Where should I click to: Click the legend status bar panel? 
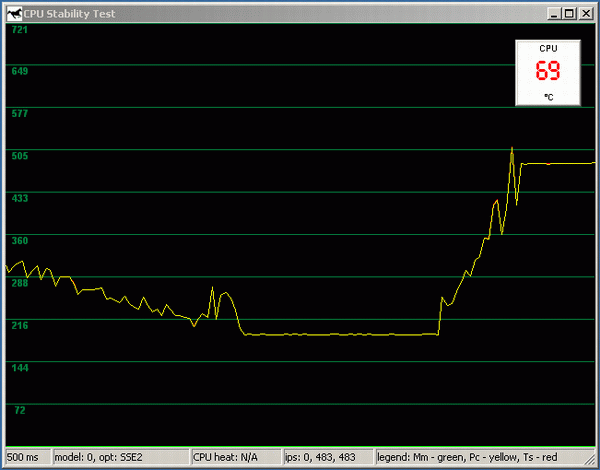point(485,457)
